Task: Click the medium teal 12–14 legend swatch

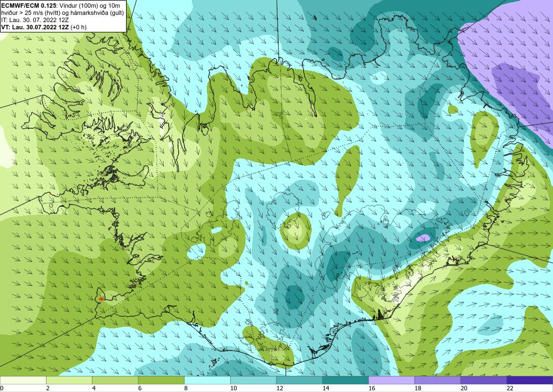Action: coord(299,380)
